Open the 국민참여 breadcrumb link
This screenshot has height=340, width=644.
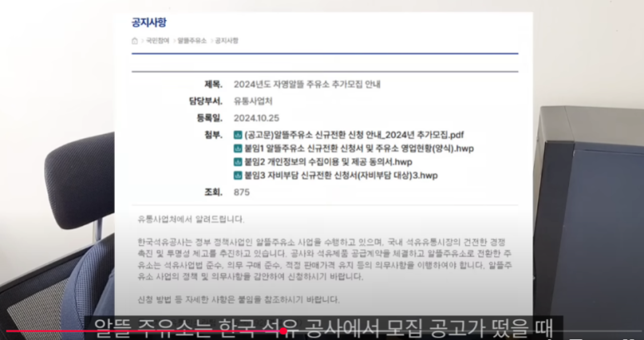(157, 41)
